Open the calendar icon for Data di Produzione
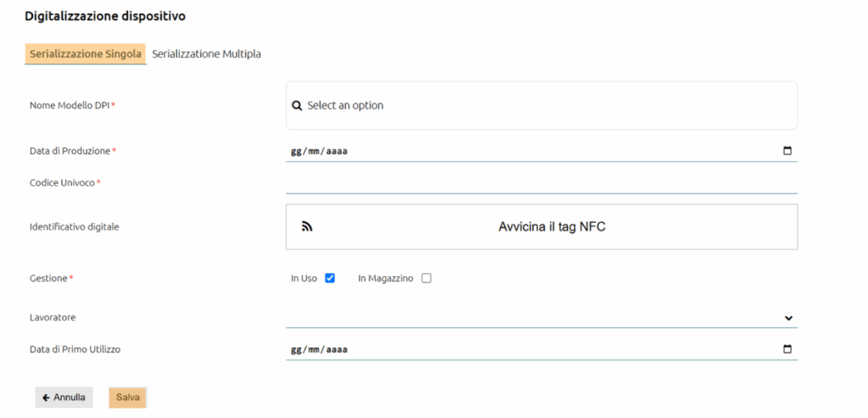868x418 pixels. pos(787,151)
